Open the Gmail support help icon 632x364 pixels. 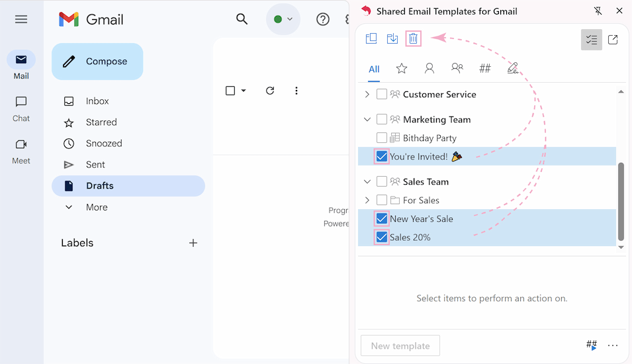(x=323, y=19)
